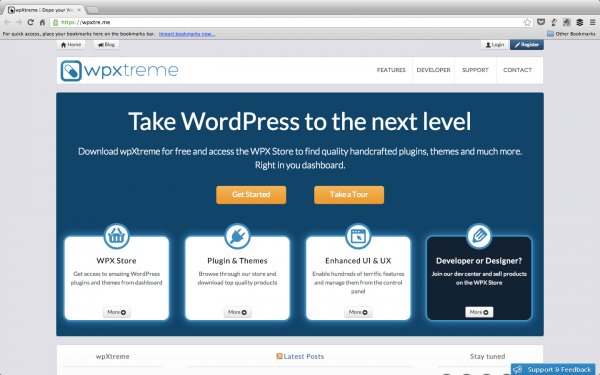The image size is (600, 375).
Task: Open the SUPPORT menu item
Action: pos(475,70)
